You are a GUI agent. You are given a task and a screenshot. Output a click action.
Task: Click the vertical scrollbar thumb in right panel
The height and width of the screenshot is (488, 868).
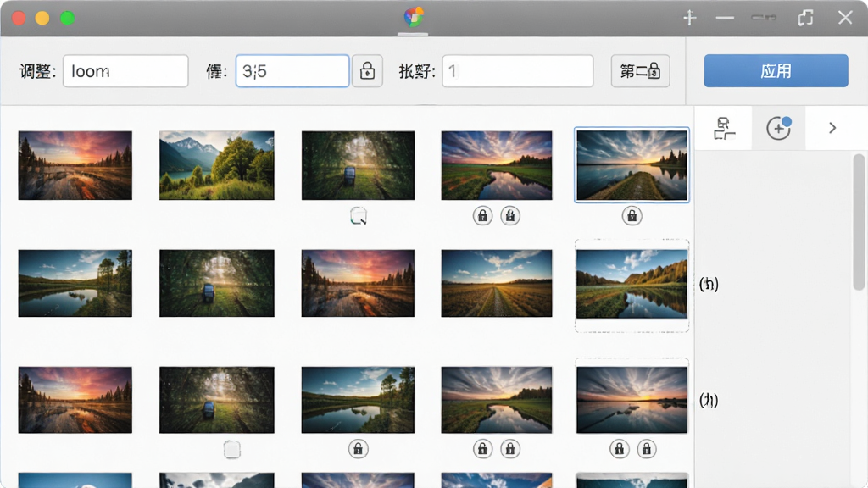860,221
